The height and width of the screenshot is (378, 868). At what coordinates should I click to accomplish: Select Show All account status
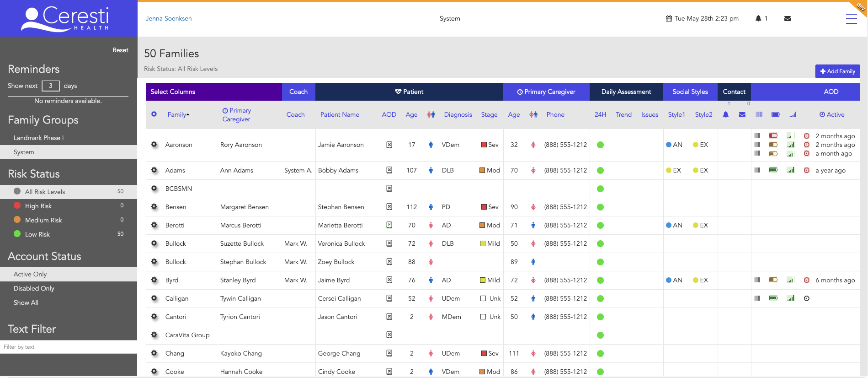coord(69,302)
